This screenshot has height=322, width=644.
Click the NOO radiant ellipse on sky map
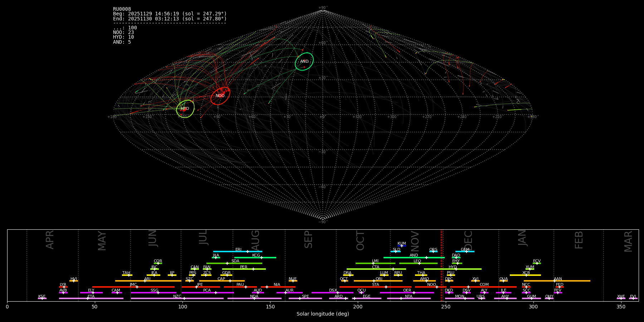[x=220, y=96]
